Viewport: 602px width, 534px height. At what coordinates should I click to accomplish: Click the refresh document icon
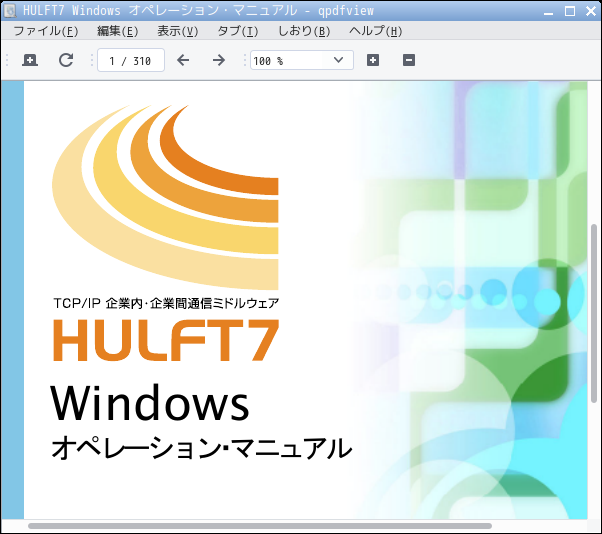[x=66, y=60]
